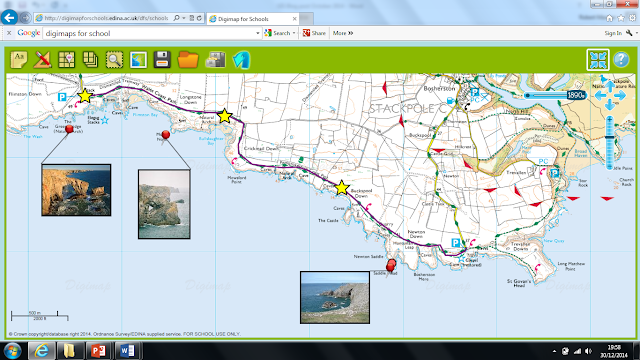
Task: Save the map with floppy disk icon
Action: [162, 60]
